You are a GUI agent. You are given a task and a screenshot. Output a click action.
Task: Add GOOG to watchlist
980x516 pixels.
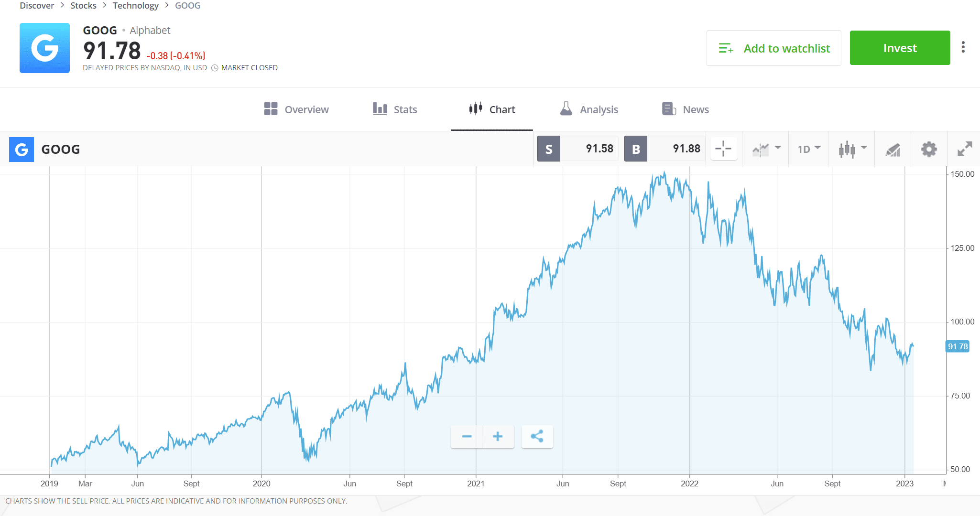point(773,48)
